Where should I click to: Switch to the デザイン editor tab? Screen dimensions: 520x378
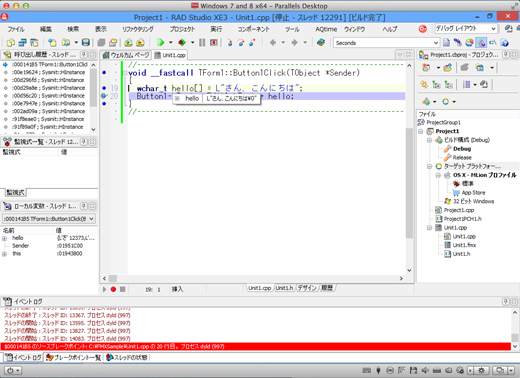tap(307, 288)
